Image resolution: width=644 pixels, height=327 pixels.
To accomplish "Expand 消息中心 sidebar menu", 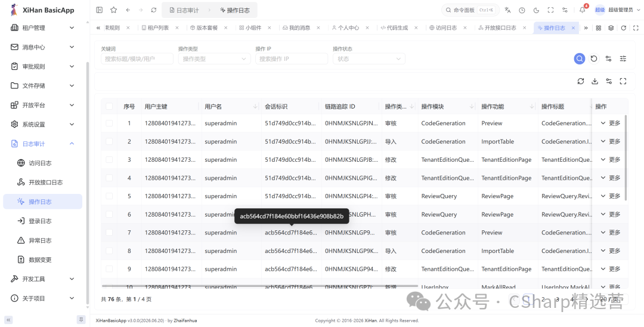I will [x=43, y=47].
